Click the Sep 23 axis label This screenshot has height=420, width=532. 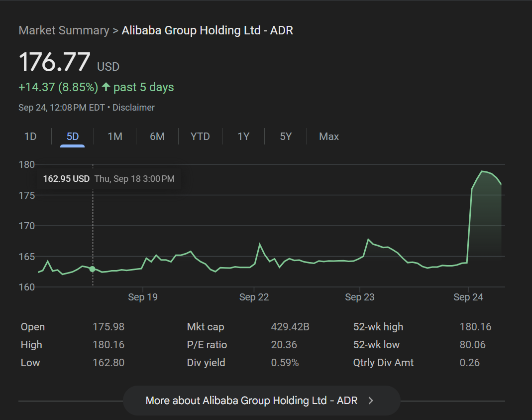[x=360, y=297]
